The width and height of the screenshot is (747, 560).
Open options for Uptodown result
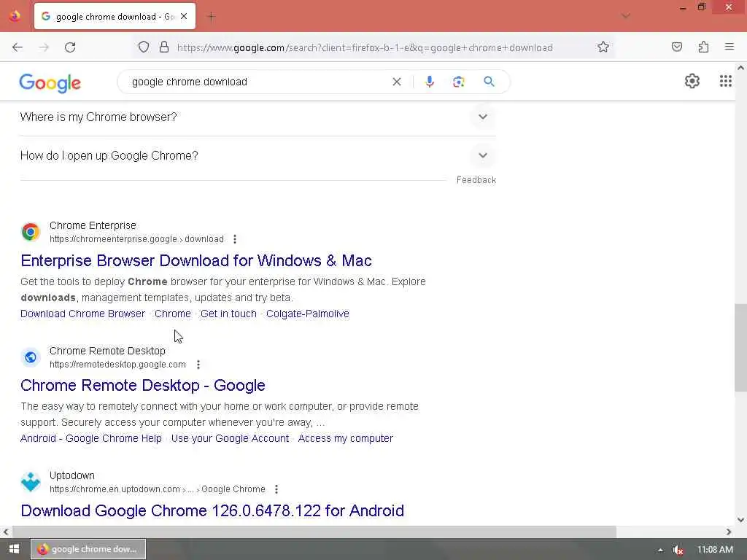click(x=276, y=489)
